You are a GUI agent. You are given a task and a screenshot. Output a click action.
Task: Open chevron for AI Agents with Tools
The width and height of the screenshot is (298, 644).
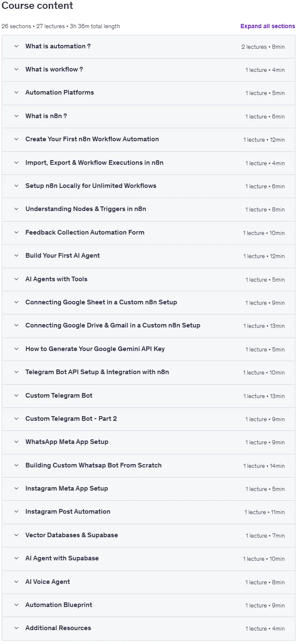(x=16, y=279)
